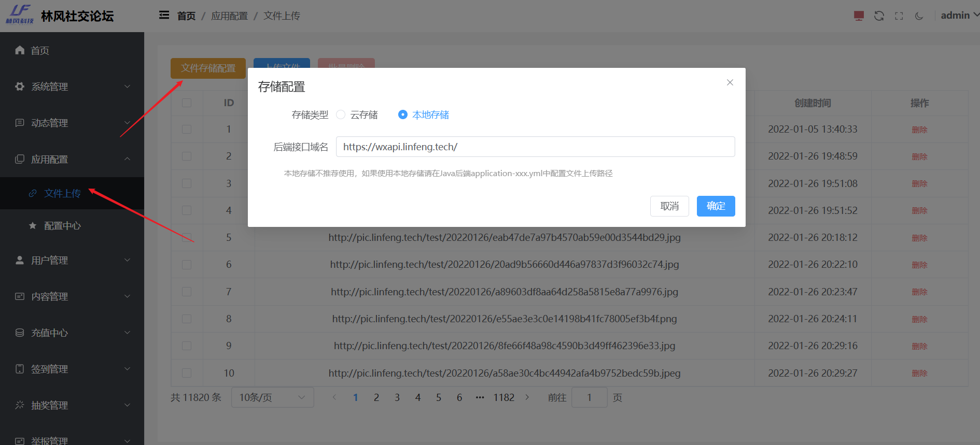
Task: Click the 林风科技 LF logo
Action: pos(20,14)
